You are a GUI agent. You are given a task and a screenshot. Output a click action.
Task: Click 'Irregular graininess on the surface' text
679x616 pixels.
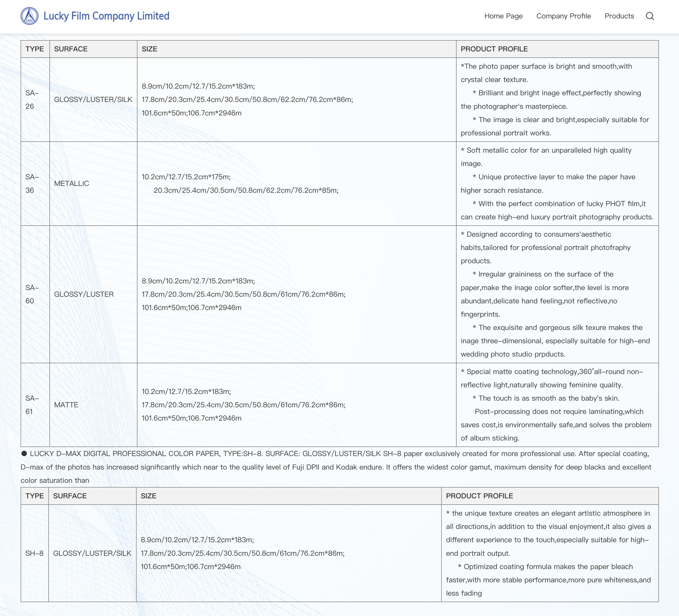click(x=545, y=294)
